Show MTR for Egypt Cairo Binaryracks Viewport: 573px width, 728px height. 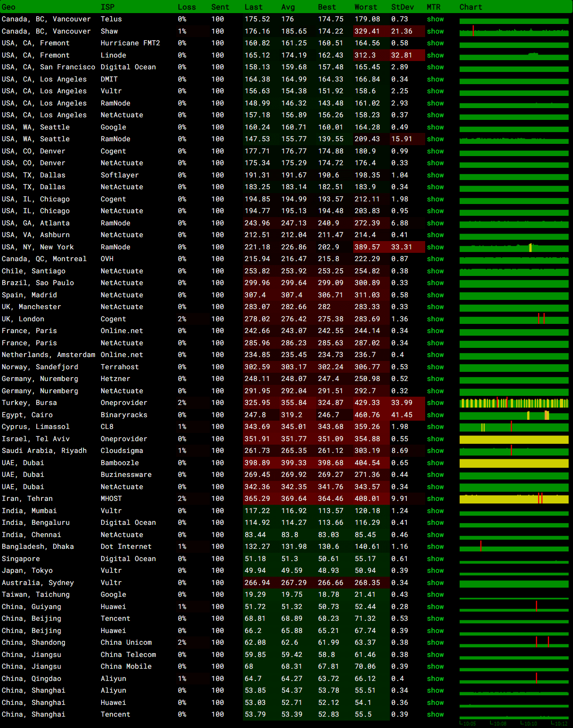pyautogui.click(x=435, y=415)
